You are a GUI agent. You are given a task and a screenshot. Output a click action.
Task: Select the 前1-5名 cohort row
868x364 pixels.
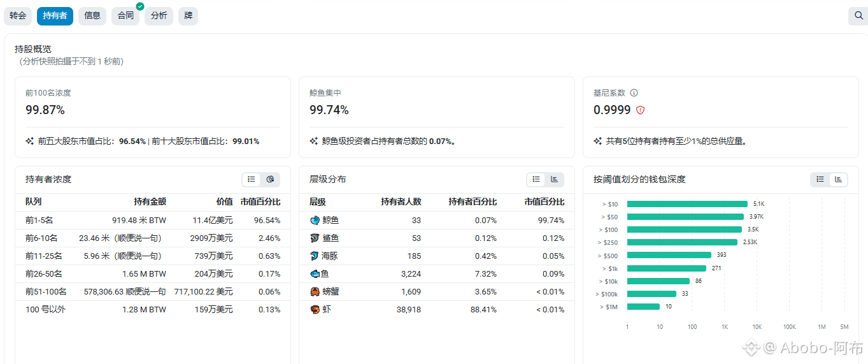point(153,220)
